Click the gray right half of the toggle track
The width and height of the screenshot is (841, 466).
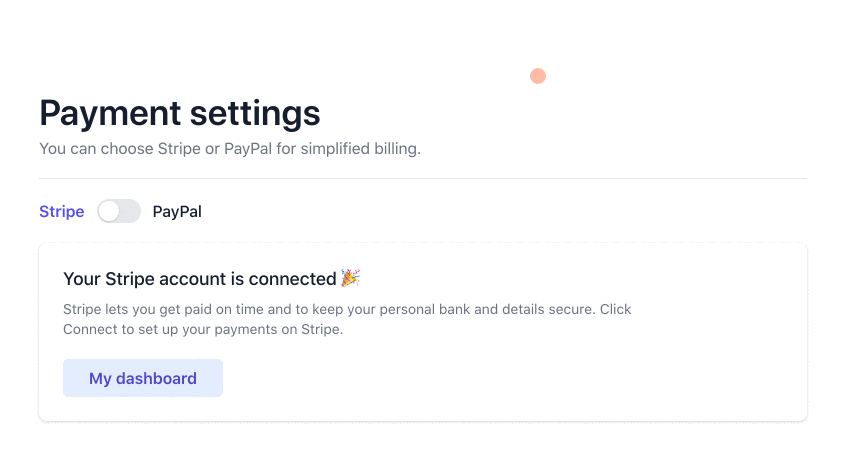[130, 211]
